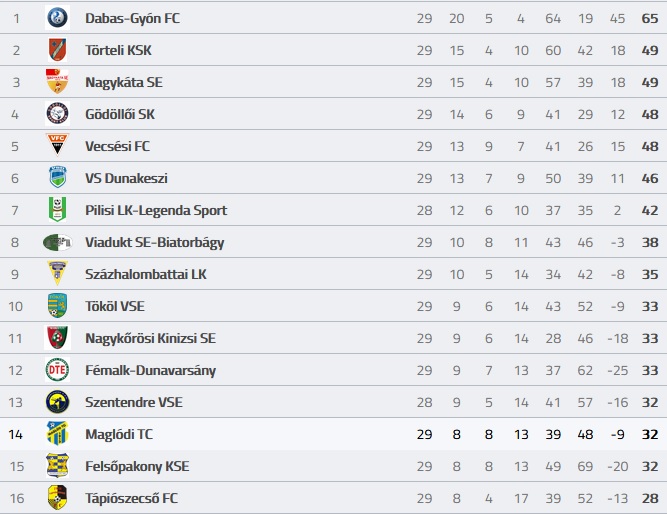This screenshot has width=667, height=514.
Task: Click the Felsőpakony KSE checkered crest
Action: point(57,465)
